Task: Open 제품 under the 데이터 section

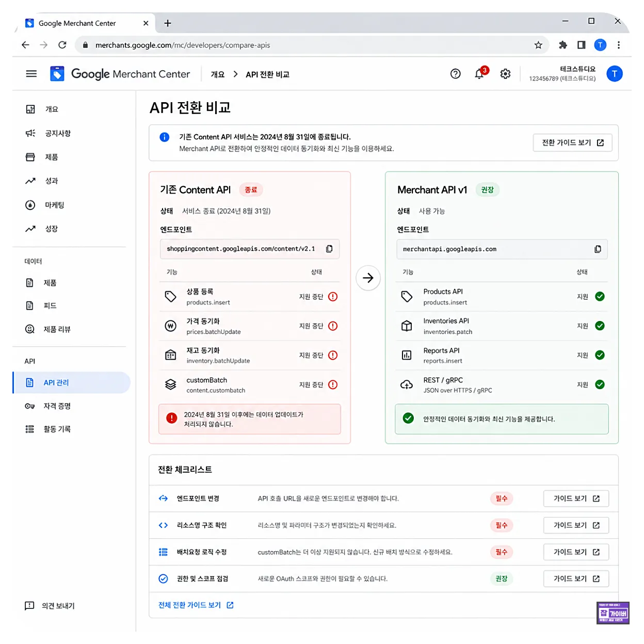Action: 71,283
